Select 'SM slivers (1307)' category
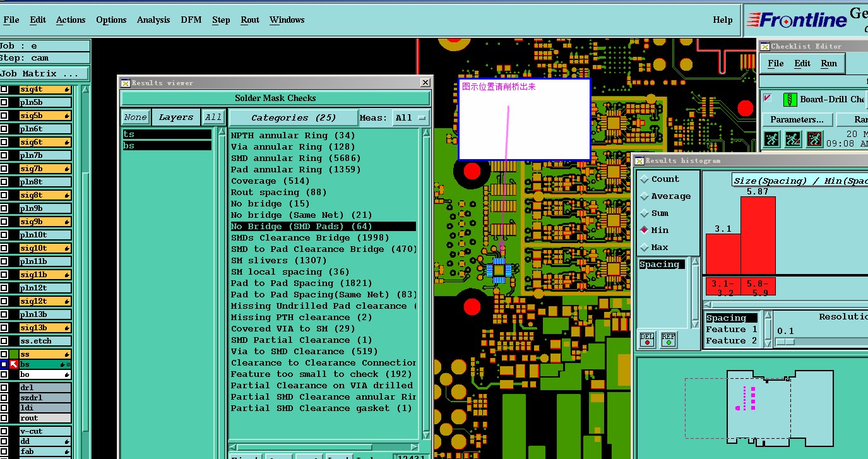The height and width of the screenshot is (459, 868). click(x=279, y=260)
